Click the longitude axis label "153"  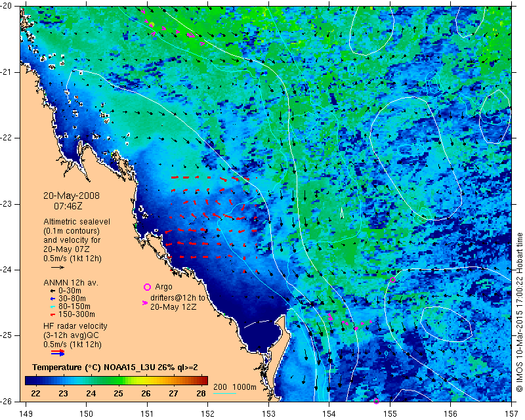pyautogui.click(x=268, y=413)
